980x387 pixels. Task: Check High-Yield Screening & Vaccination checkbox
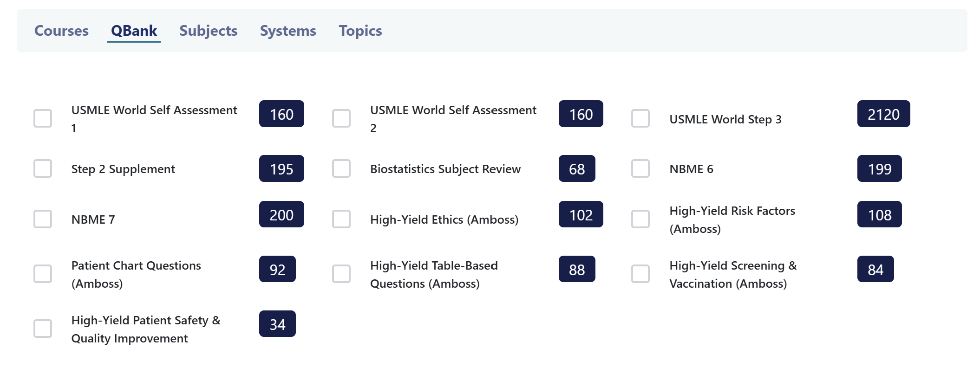coord(640,274)
